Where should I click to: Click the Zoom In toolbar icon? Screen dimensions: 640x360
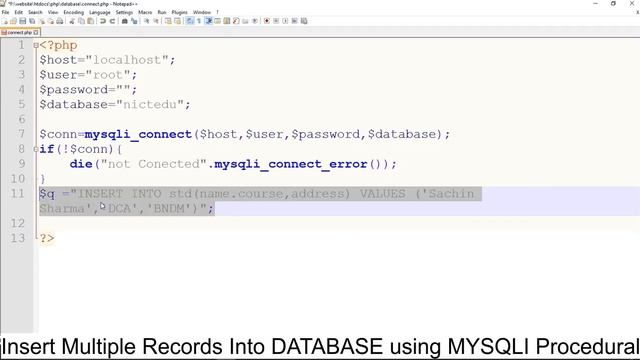coord(146,21)
